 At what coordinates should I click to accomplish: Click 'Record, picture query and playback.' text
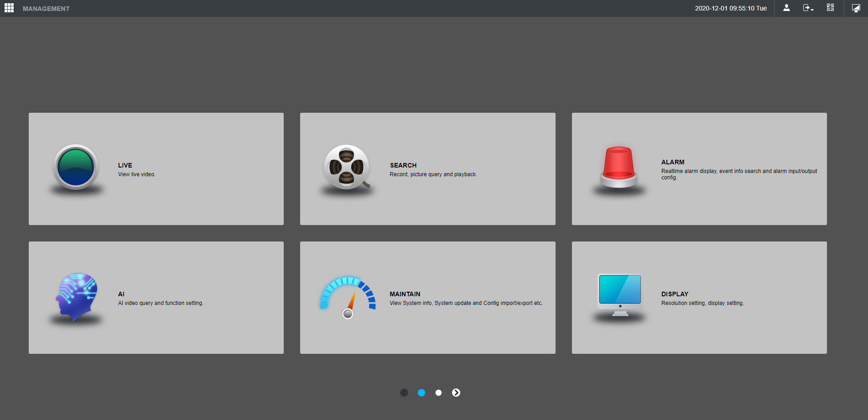tap(433, 174)
